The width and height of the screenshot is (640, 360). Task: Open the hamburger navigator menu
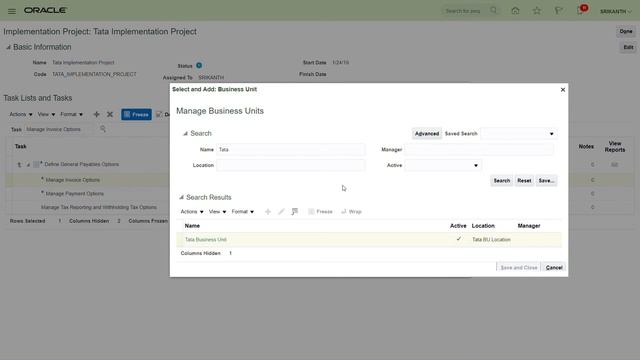coord(12,11)
